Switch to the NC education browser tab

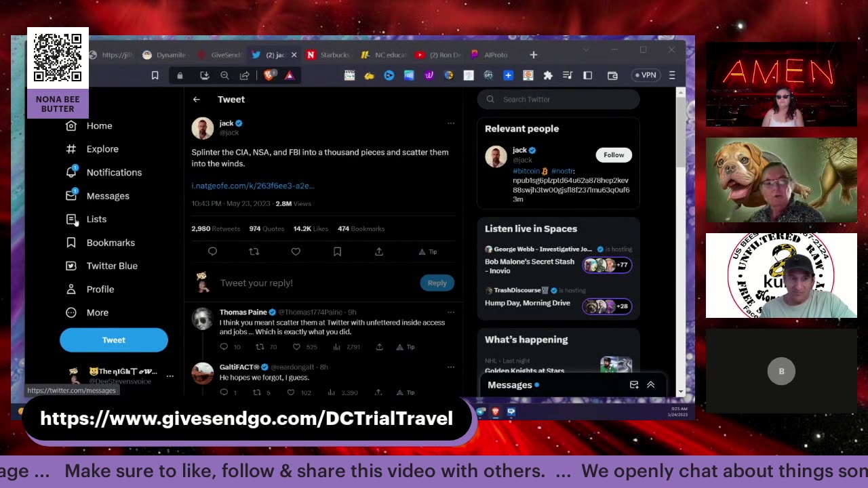384,55
